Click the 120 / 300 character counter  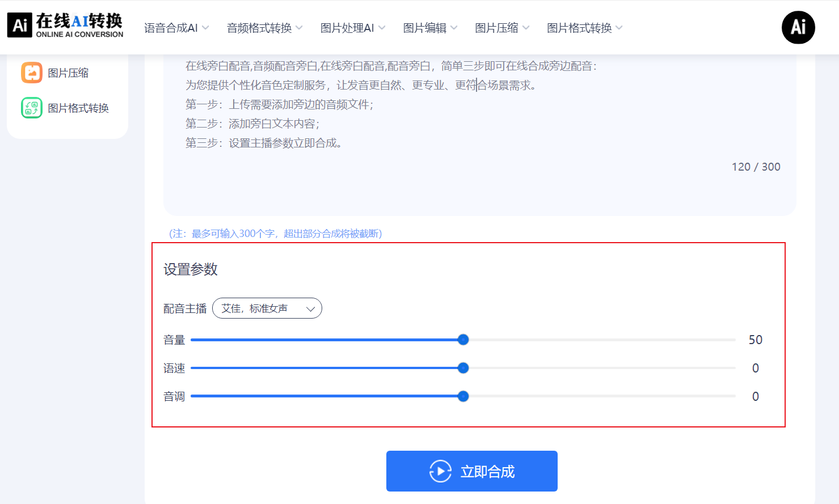(756, 167)
